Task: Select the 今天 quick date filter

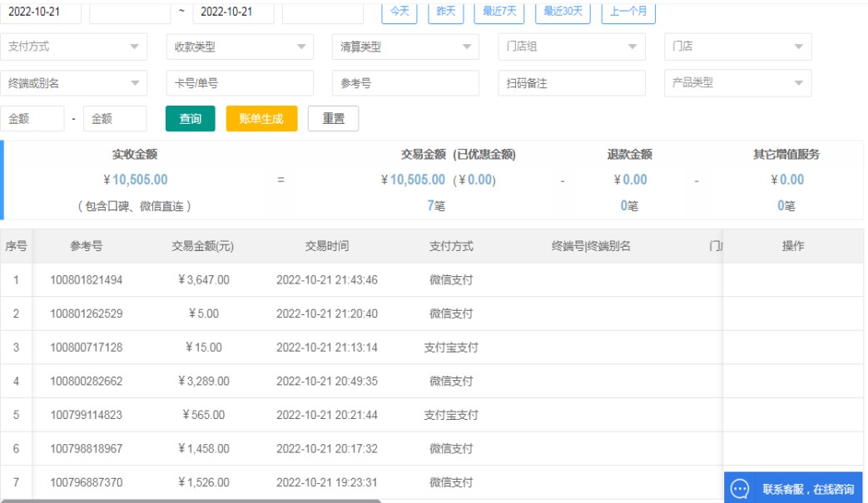Action: [x=399, y=12]
